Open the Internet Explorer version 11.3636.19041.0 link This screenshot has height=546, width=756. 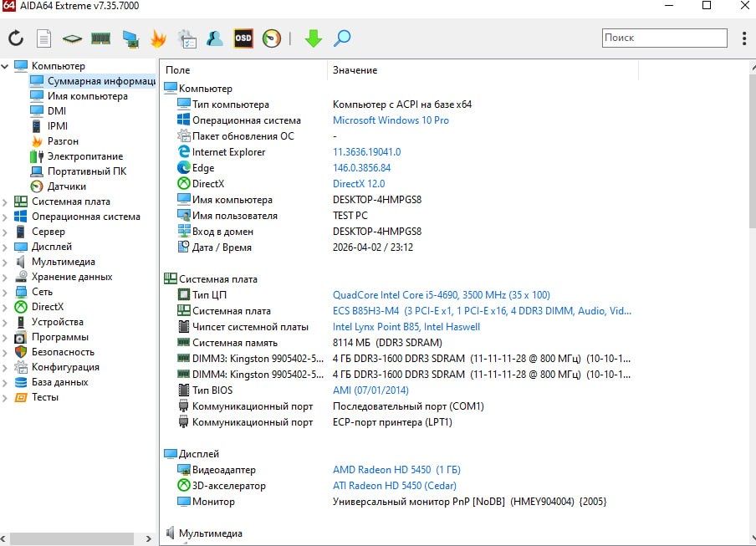366,152
